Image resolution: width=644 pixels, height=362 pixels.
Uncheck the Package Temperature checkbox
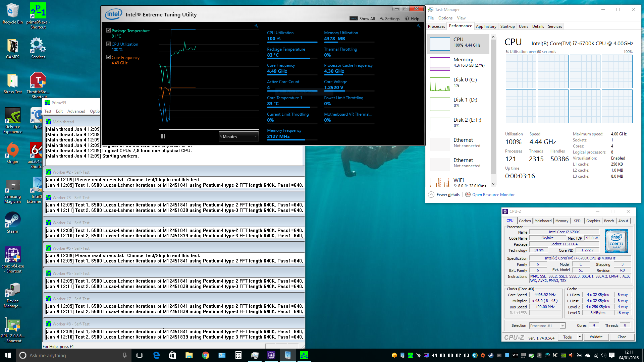(108, 31)
